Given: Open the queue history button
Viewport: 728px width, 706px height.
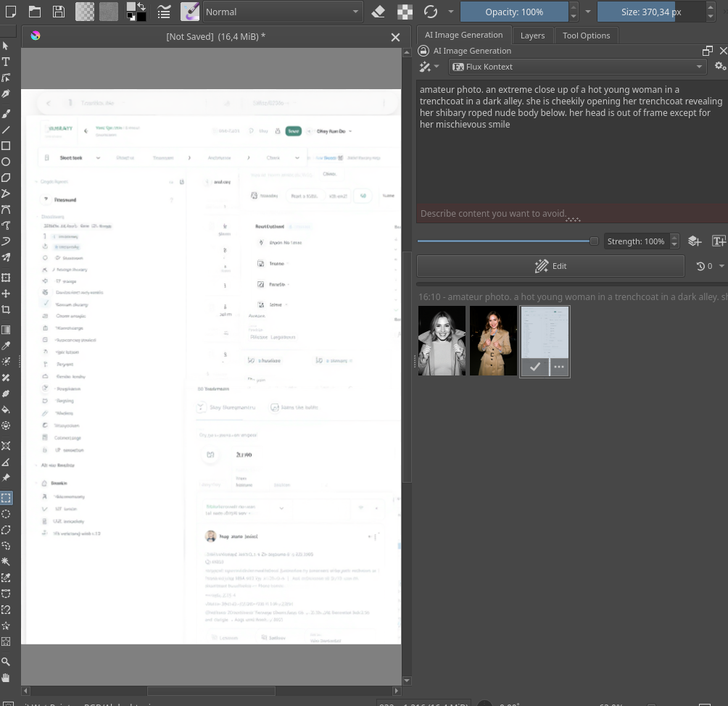Looking at the screenshot, I should (704, 266).
